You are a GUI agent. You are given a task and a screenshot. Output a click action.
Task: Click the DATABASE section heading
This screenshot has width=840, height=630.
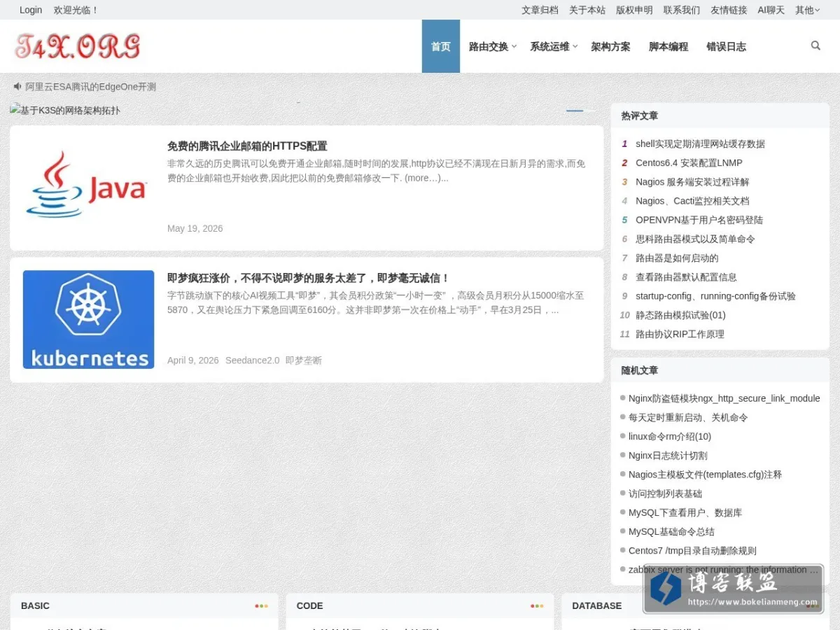[596, 606]
